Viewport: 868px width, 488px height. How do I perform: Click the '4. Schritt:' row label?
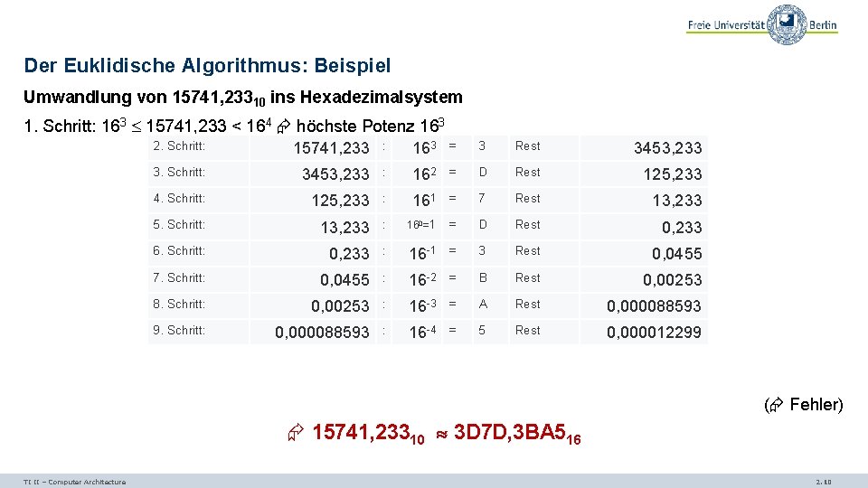(179, 198)
